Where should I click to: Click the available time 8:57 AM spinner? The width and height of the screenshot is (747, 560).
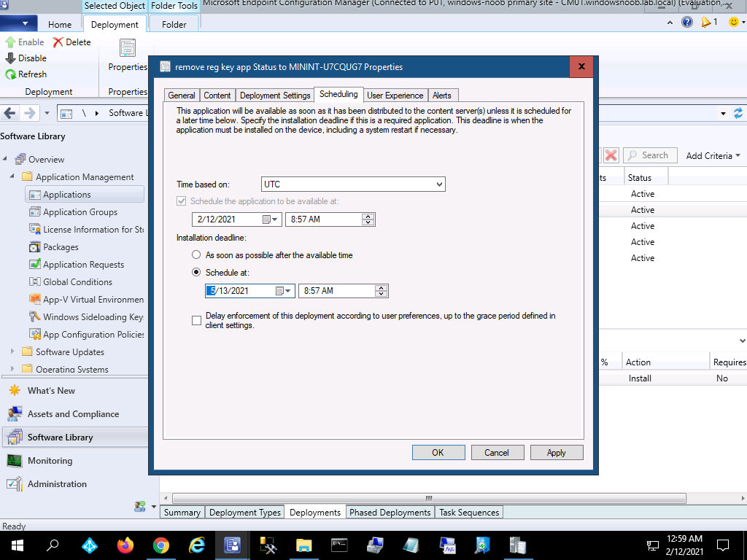[x=368, y=219]
